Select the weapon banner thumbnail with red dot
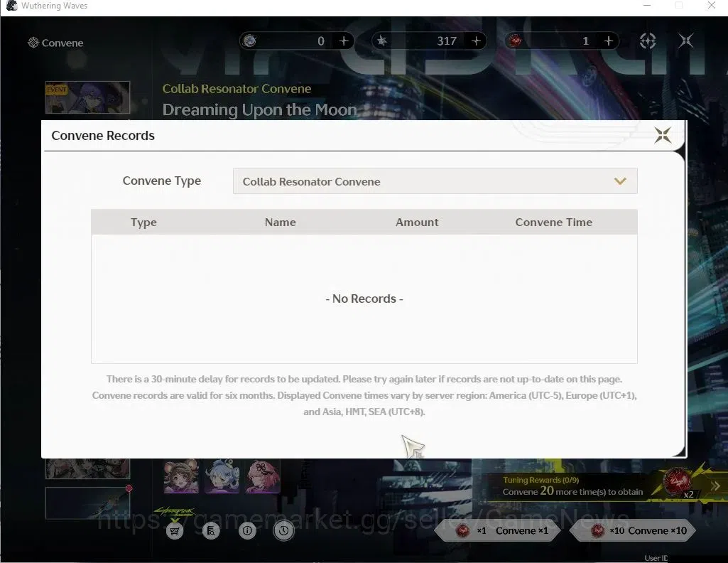Viewport: 728px width, 563px height. pyautogui.click(x=88, y=503)
